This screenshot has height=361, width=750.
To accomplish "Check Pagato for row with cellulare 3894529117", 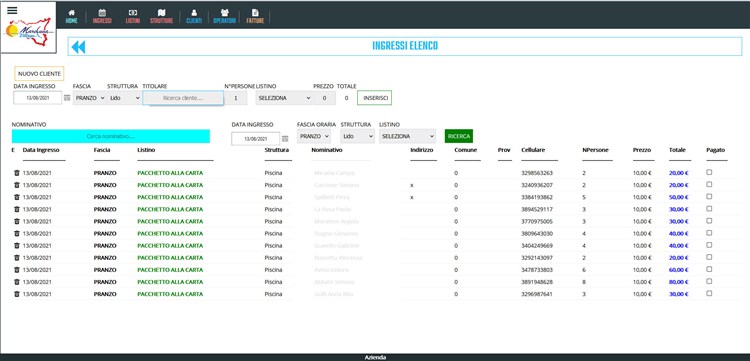I will coord(709,208).
